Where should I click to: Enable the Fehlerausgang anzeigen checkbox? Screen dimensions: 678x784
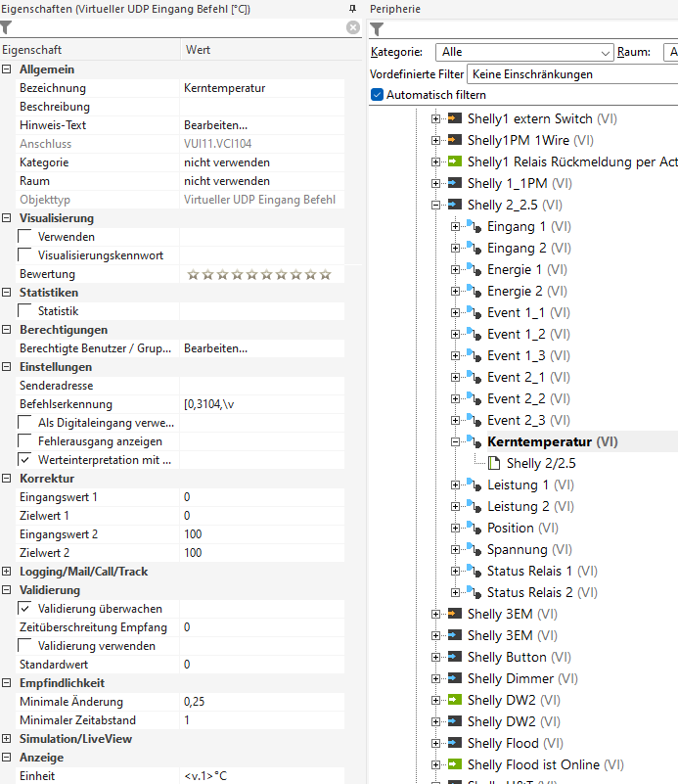click(x=25, y=441)
